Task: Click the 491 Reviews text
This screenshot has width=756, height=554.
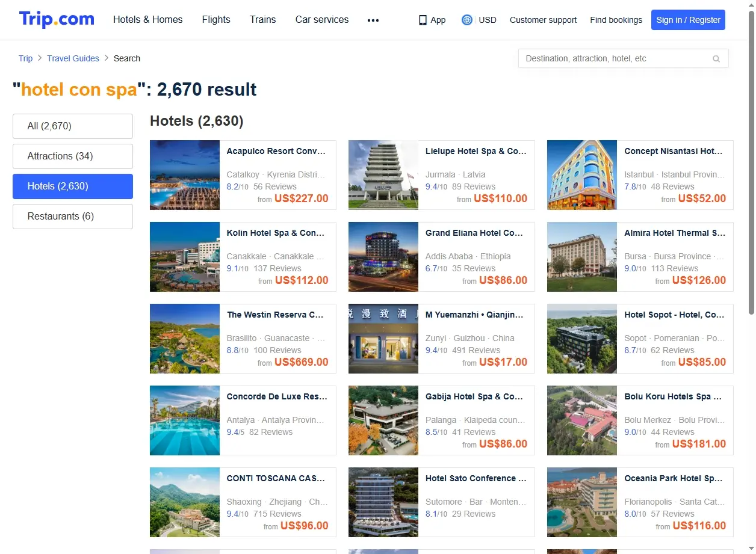Action: 476,350
